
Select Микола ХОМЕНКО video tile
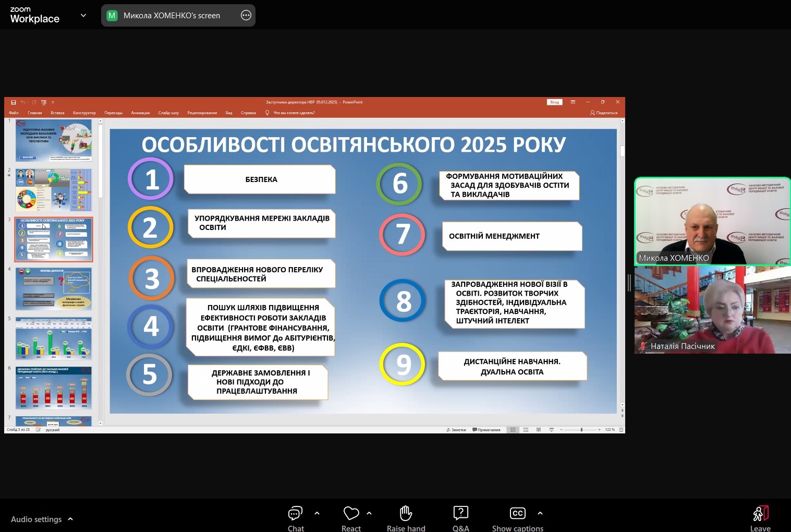click(712, 221)
